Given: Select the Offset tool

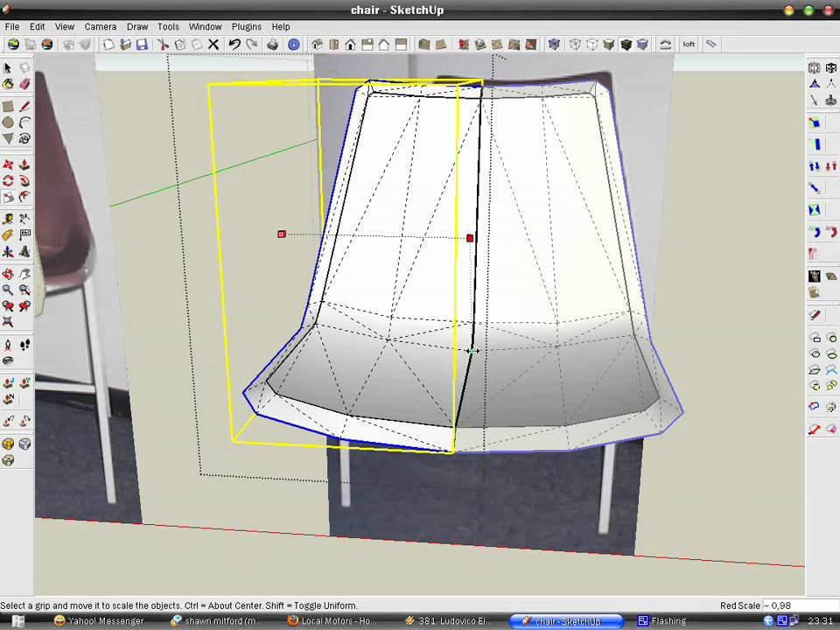Looking at the screenshot, I should click(24, 197).
